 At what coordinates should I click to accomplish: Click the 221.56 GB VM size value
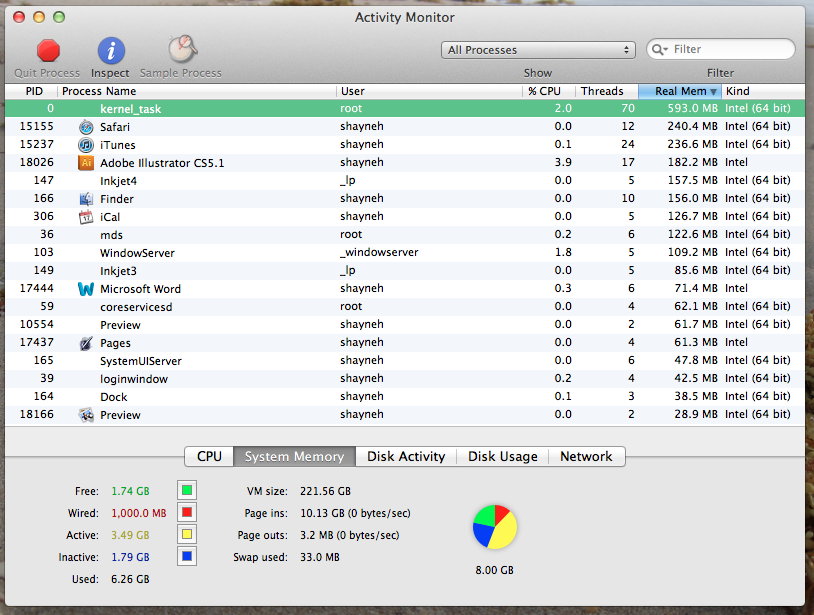(325, 491)
